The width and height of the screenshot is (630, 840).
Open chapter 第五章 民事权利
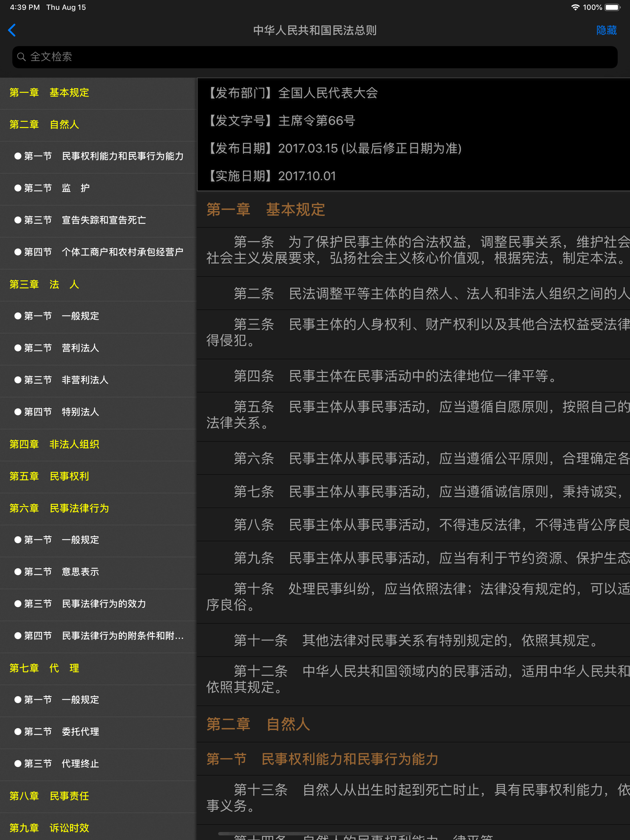(98, 476)
